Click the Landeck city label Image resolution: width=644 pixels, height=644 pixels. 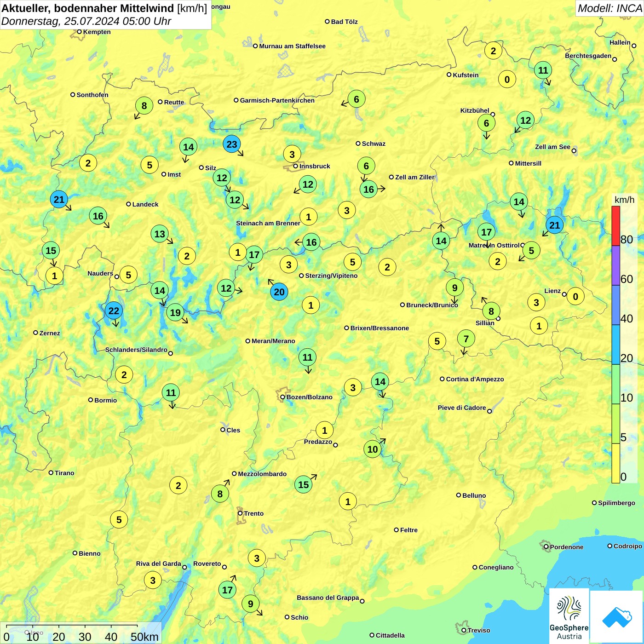tap(145, 204)
